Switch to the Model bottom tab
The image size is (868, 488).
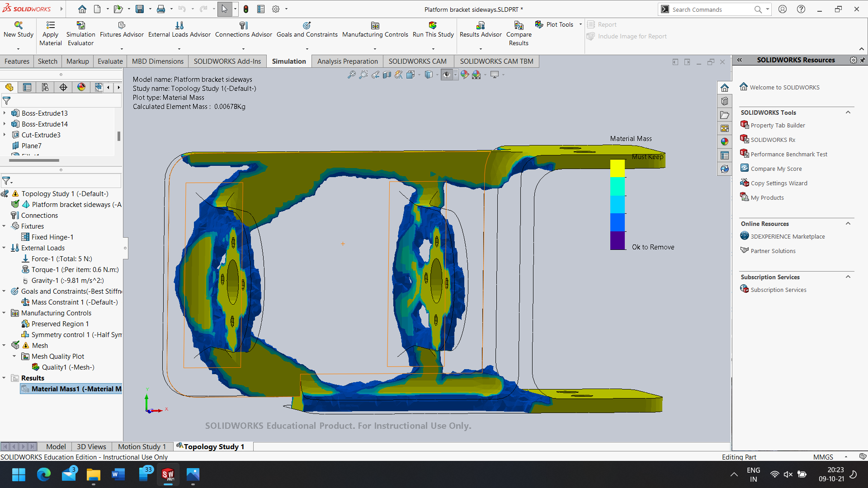pyautogui.click(x=56, y=446)
